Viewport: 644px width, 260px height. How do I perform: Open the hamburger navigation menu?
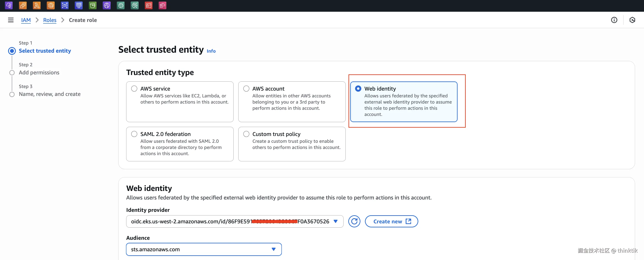(11, 20)
